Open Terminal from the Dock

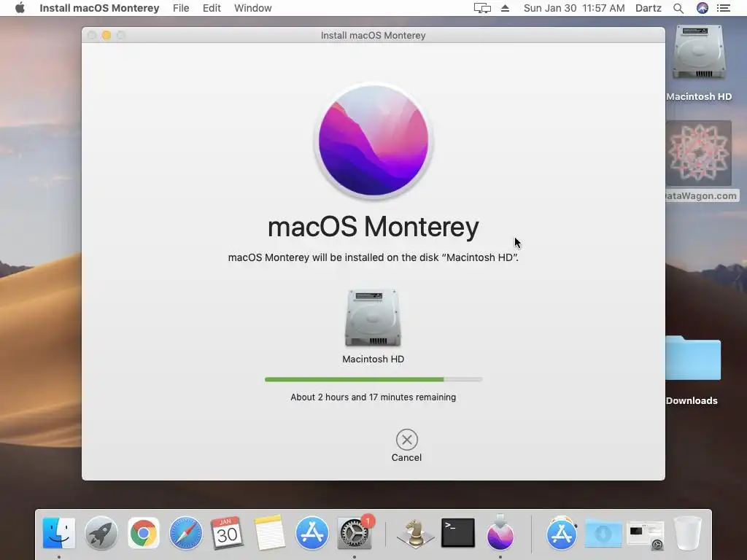[x=458, y=533]
